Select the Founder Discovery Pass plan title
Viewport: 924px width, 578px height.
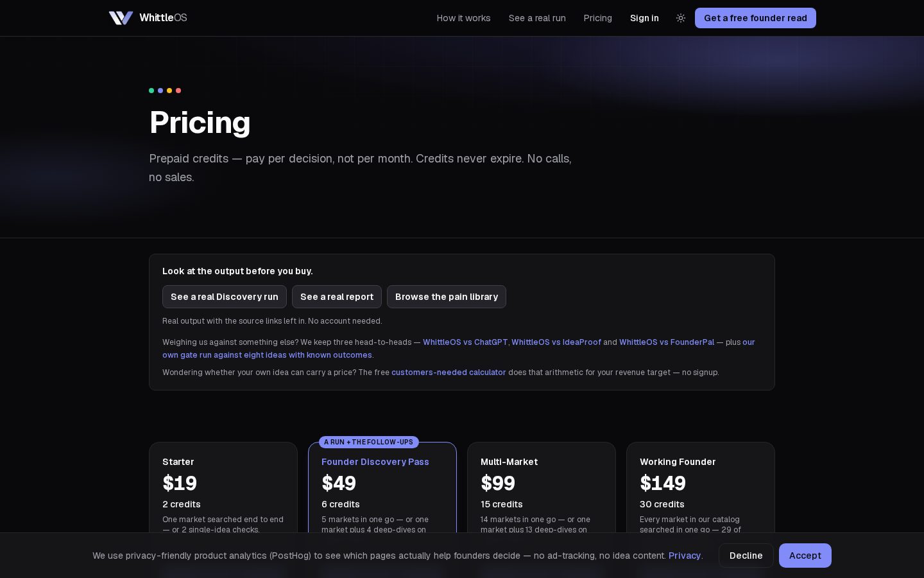(x=375, y=462)
